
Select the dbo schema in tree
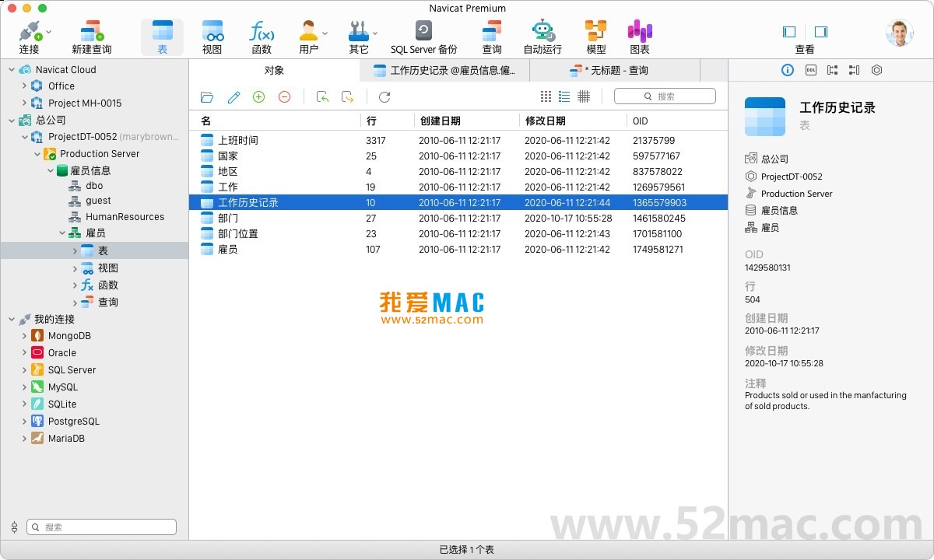(x=94, y=186)
